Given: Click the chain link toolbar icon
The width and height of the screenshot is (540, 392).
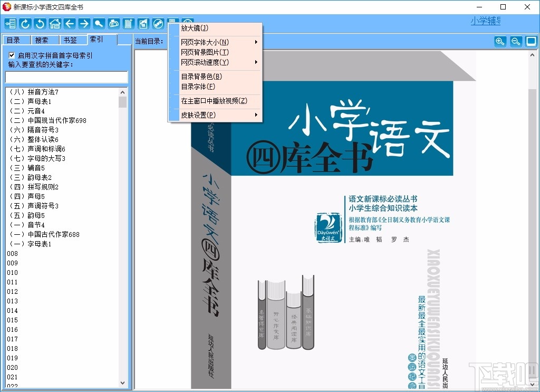Looking at the screenshot, I should (x=158, y=23).
